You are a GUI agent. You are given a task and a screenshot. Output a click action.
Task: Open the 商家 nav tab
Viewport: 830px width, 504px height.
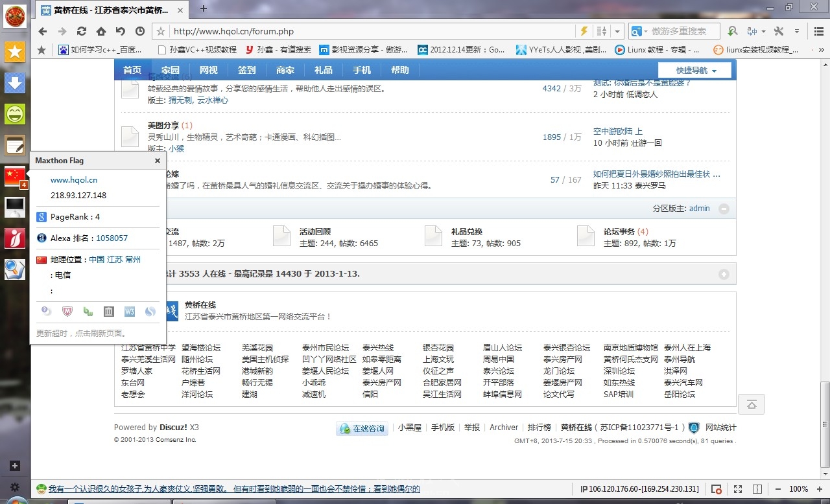pyautogui.click(x=285, y=70)
